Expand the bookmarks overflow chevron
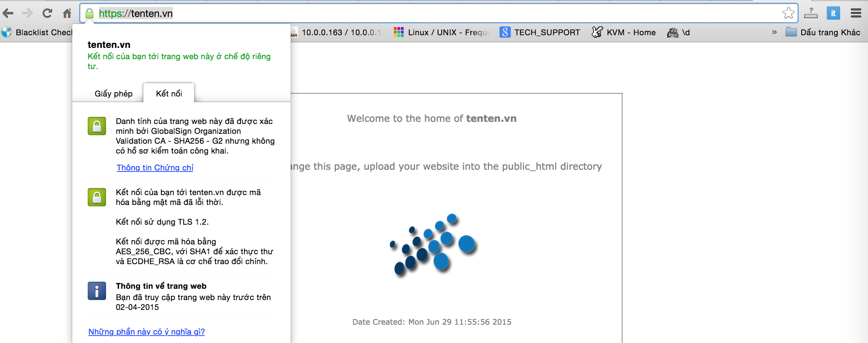Viewport: 868px width, 343px height. [774, 32]
